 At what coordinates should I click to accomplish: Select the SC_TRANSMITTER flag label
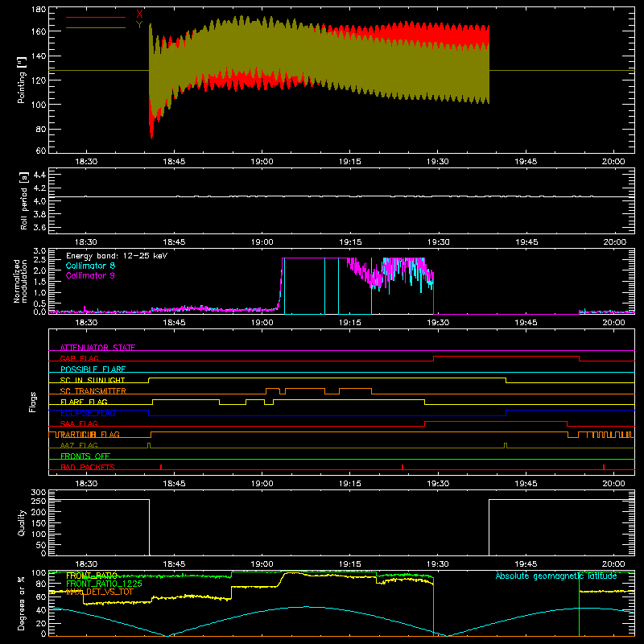coord(93,390)
